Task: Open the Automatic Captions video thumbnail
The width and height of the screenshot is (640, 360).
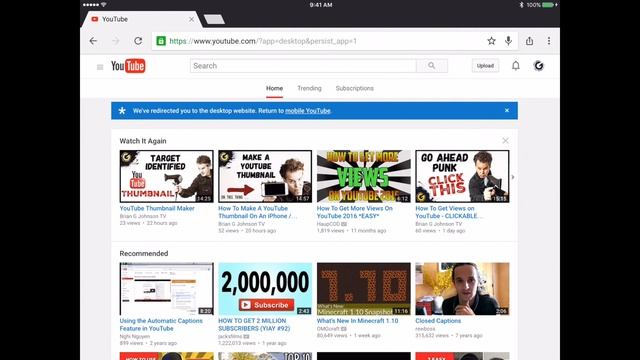Action: pos(167,289)
